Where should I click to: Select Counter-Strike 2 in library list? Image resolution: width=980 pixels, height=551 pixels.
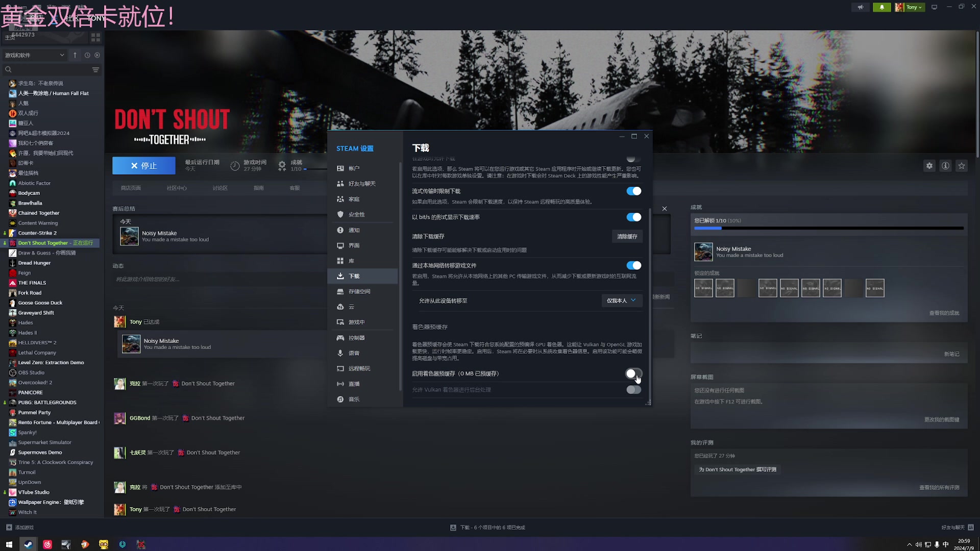point(37,233)
